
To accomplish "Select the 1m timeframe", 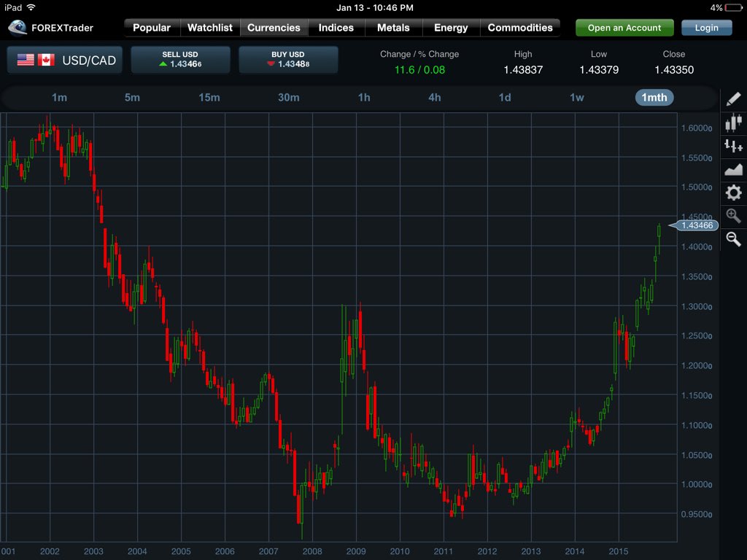I will [x=60, y=98].
